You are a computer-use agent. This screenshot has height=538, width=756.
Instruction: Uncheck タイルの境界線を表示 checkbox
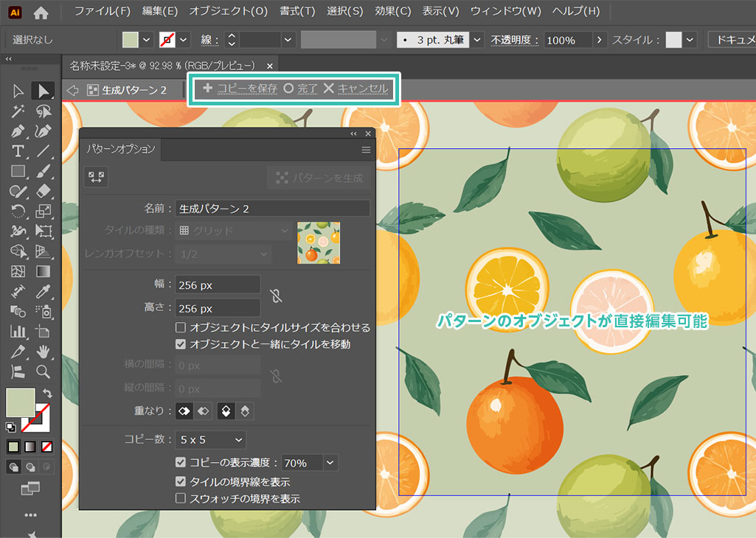pyautogui.click(x=181, y=482)
